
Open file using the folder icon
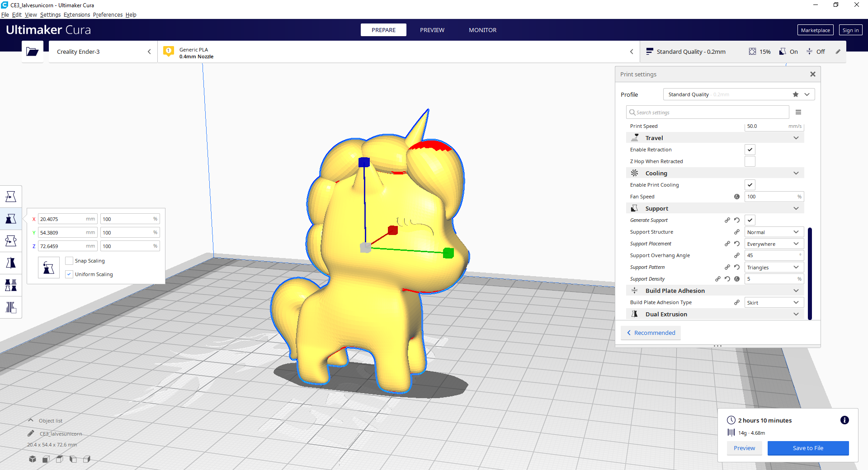[x=33, y=52]
